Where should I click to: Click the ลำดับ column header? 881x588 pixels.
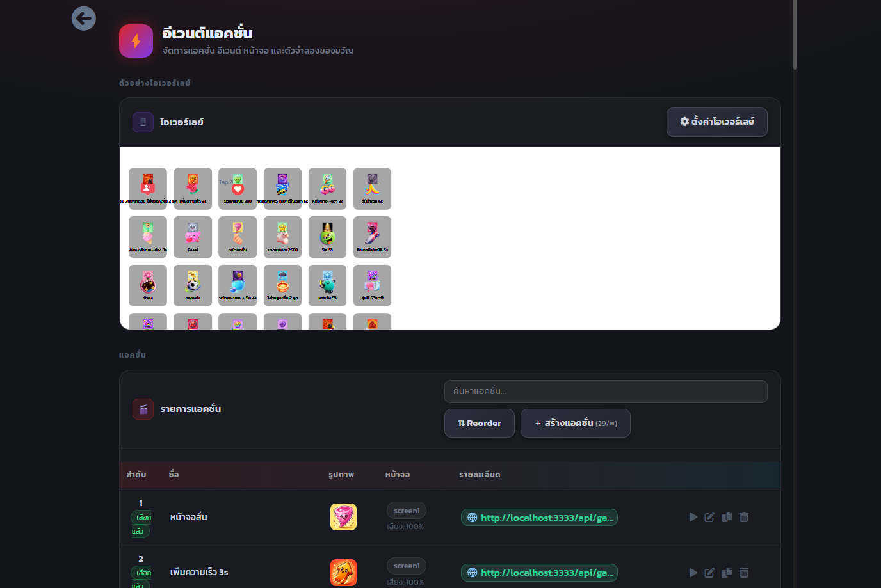(136, 475)
